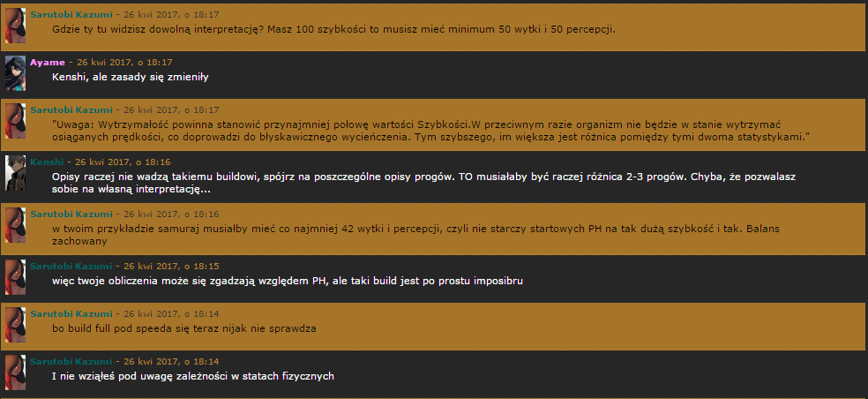
Task: Click avatar beside 'I nie wziąłeś pod uwagę' message
Action: (x=15, y=373)
